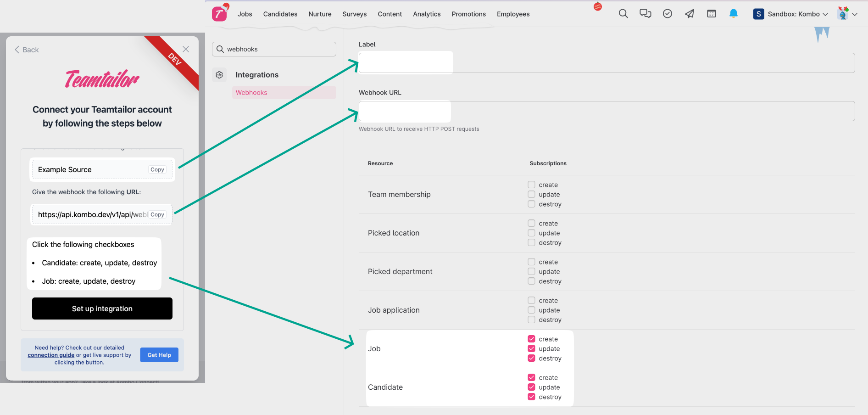Screen dimensions: 868x415
Task: Click the settings gear icon beside Integrations
Action: click(x=219, y=75)
